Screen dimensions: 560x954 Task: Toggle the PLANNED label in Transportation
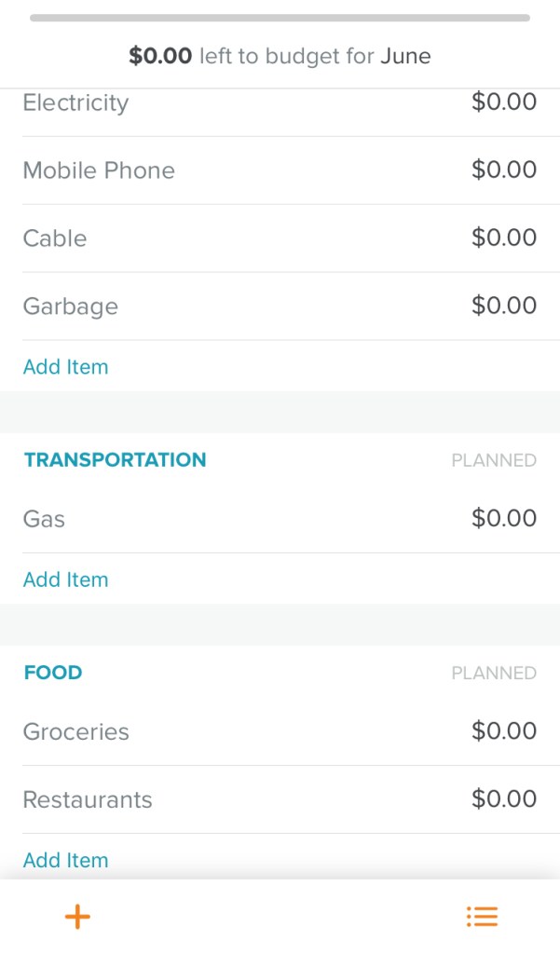494,460
